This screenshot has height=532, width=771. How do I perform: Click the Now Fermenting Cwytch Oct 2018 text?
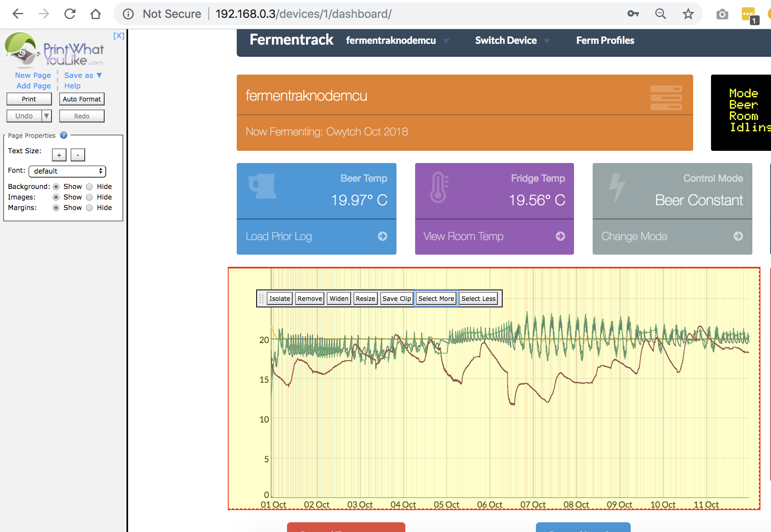click(x=327, y=132)
